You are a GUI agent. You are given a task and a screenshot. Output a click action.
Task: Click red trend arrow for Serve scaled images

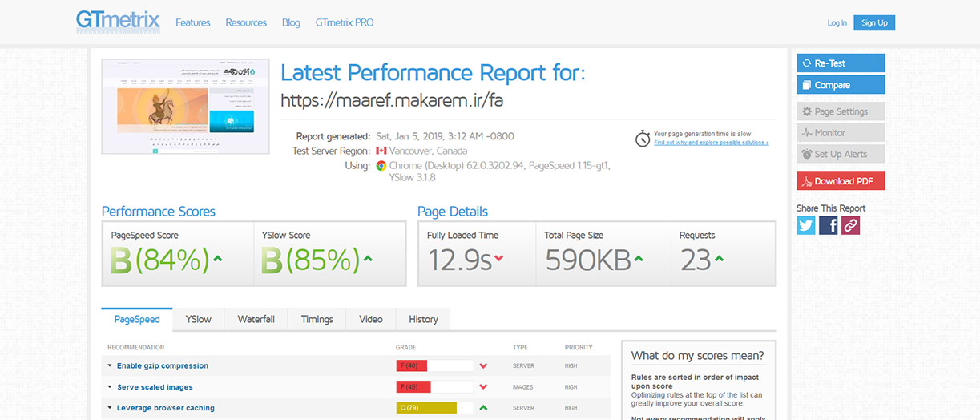tap(483, 387)
